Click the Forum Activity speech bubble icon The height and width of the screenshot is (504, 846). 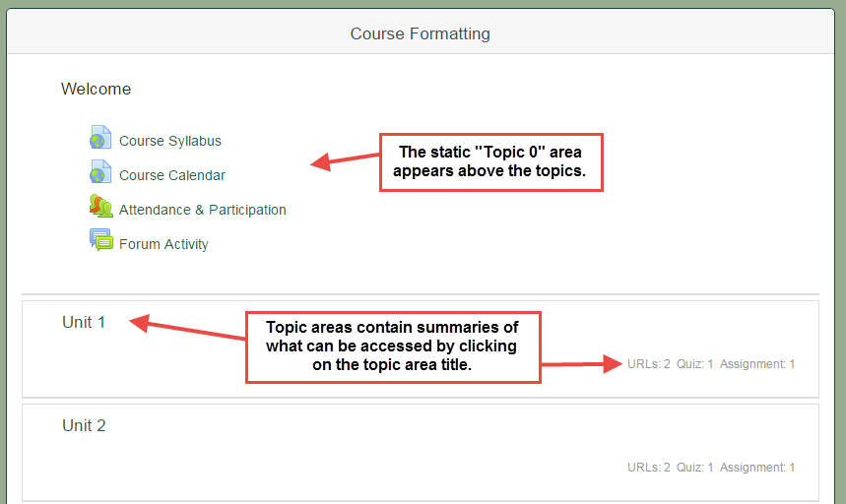tap(100, 240)
